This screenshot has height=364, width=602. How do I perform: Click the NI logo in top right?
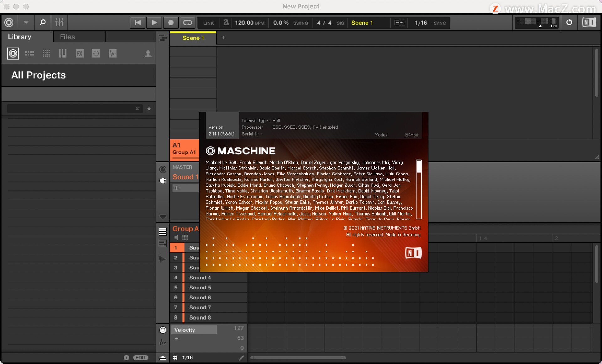pos(589,23)
